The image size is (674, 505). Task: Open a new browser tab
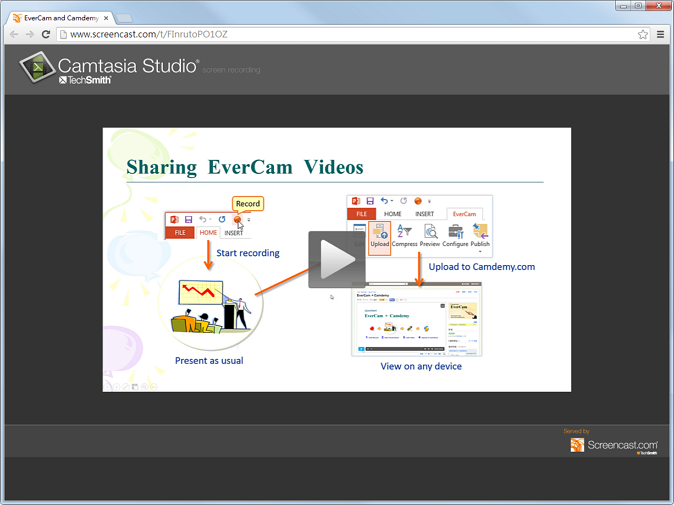tap(126, 17)
